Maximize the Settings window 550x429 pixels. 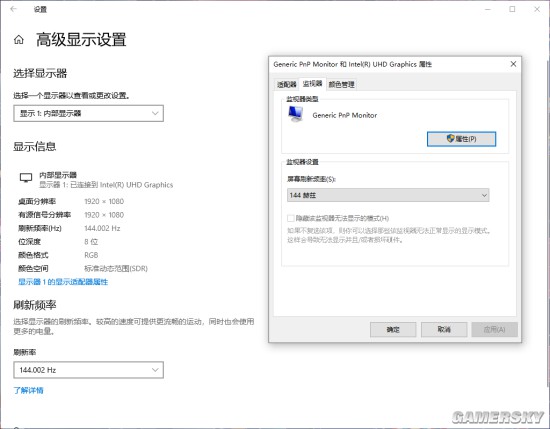click(x=512, y=9)
